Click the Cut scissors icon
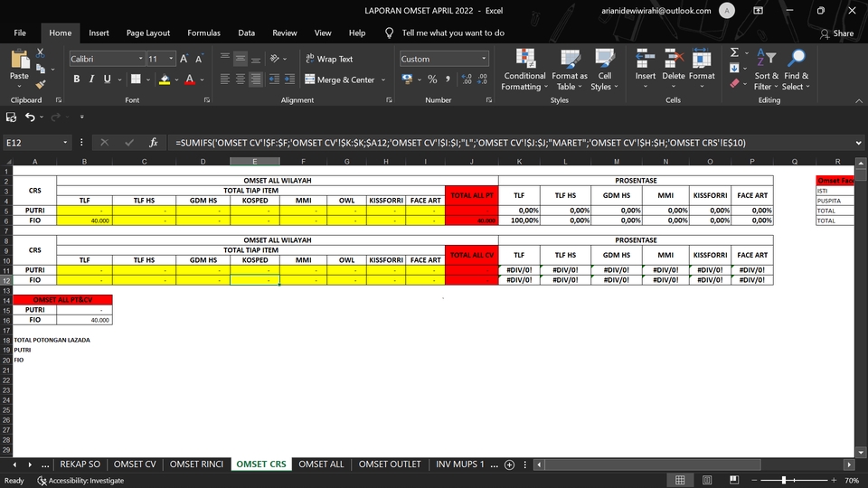 coord(40,53)
